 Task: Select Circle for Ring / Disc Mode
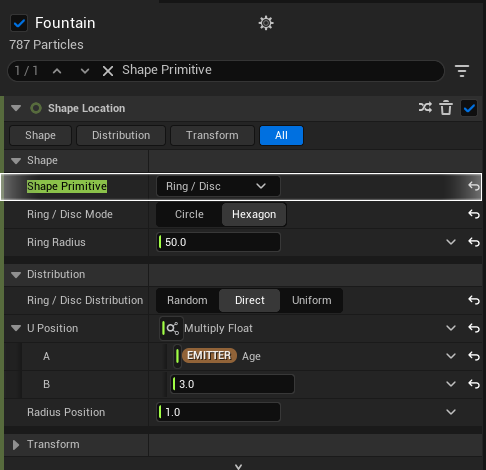(189, 214)
